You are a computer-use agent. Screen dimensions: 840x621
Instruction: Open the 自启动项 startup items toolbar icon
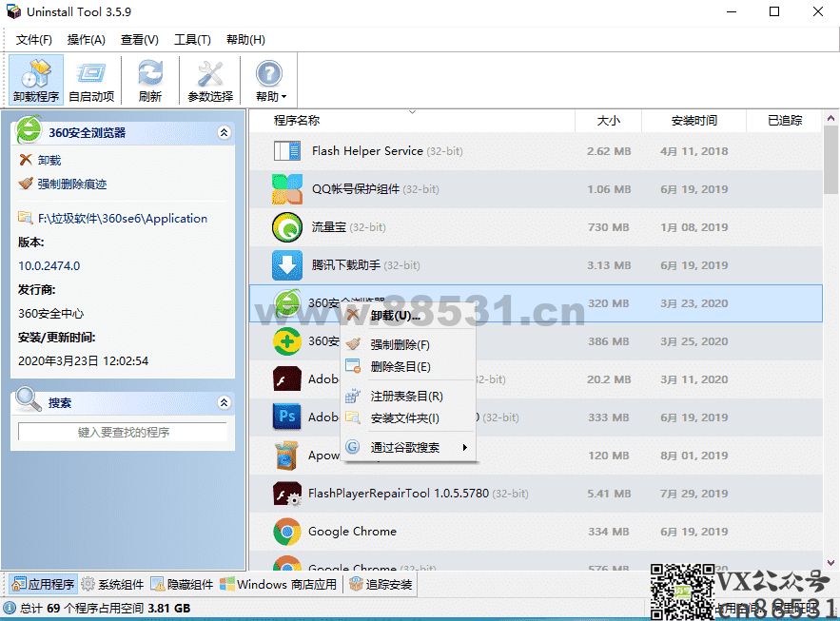coord(91,80)
